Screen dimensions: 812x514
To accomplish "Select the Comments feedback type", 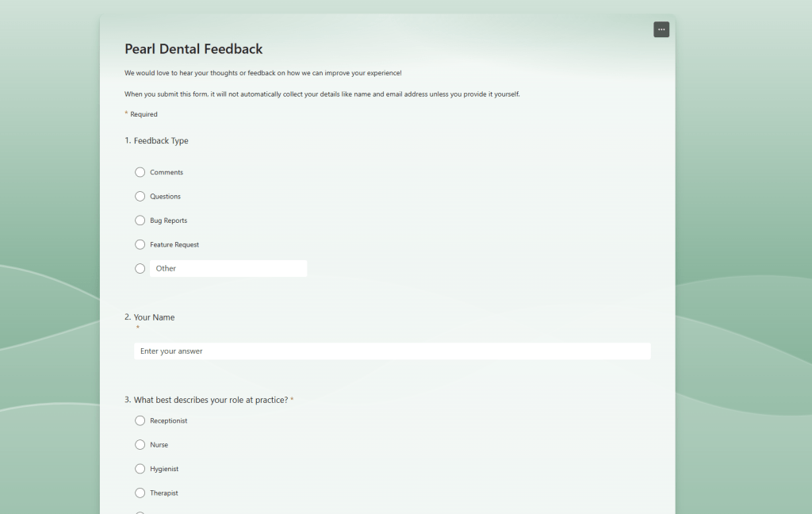I will click(x=140, y=172).
